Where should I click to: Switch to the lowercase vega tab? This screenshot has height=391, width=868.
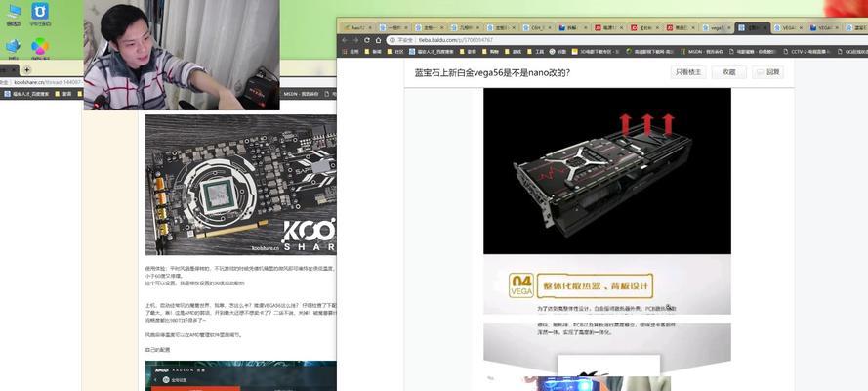[x=716, y=27]
